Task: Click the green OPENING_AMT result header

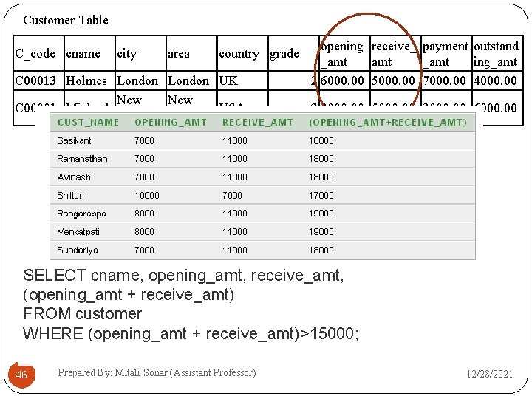Action: coord(171,123)
